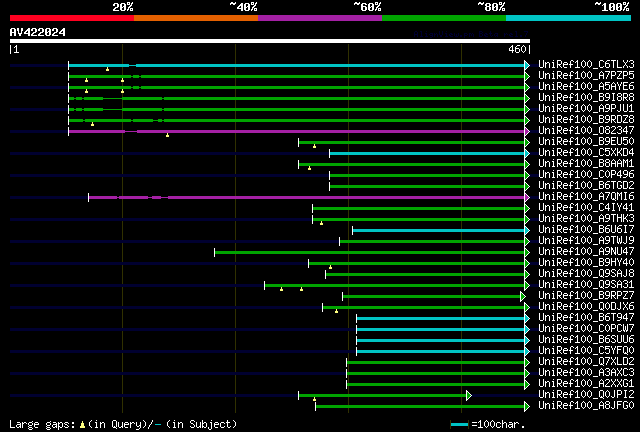Select the UniRef100_Q7XLD2 label
Viewport: 640px width, 432px height.
(x=586, y=362)
